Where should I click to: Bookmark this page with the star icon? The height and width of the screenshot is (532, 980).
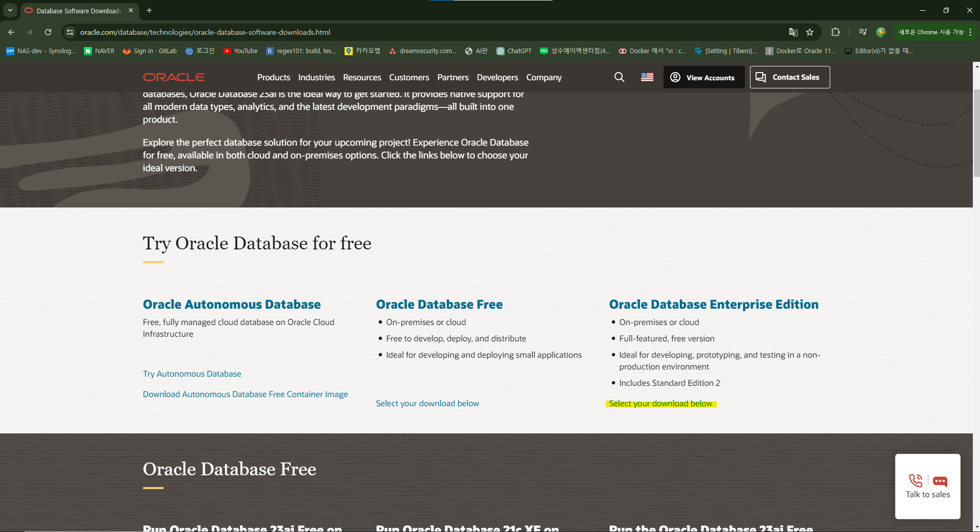(810, 32)
